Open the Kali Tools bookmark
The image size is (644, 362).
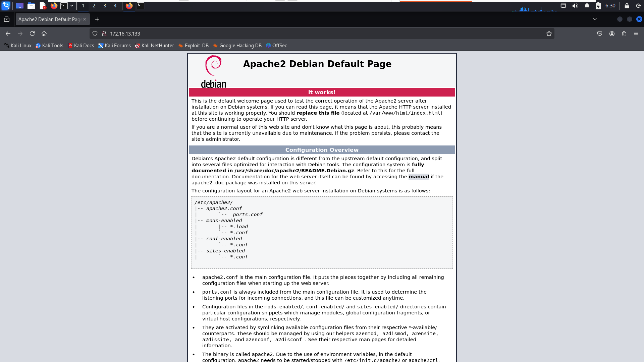click(49, 46)
